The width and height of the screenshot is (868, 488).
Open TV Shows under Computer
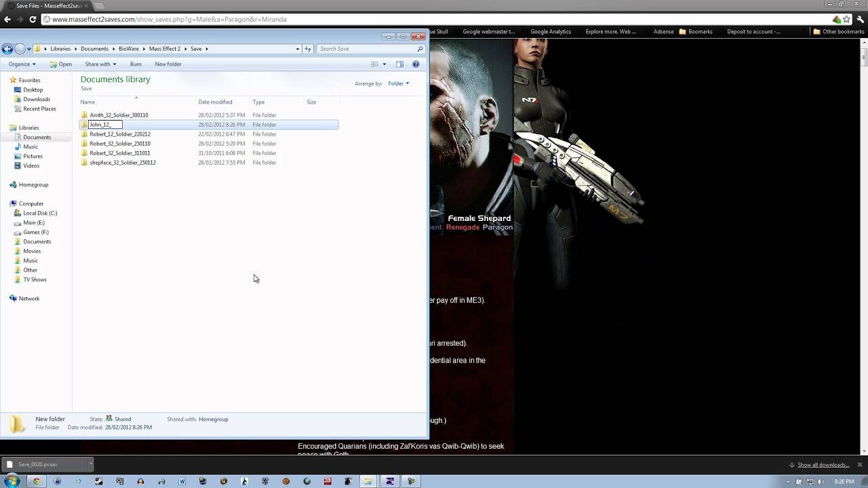[35, 279]
